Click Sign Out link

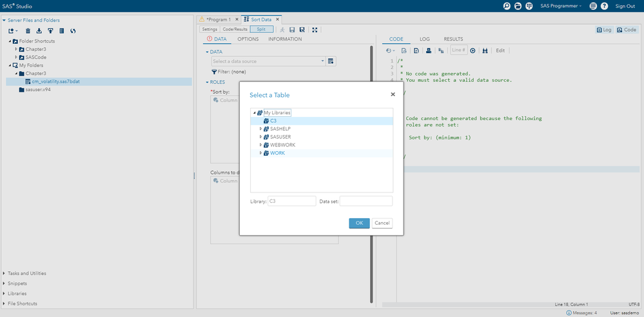(625, 6)
